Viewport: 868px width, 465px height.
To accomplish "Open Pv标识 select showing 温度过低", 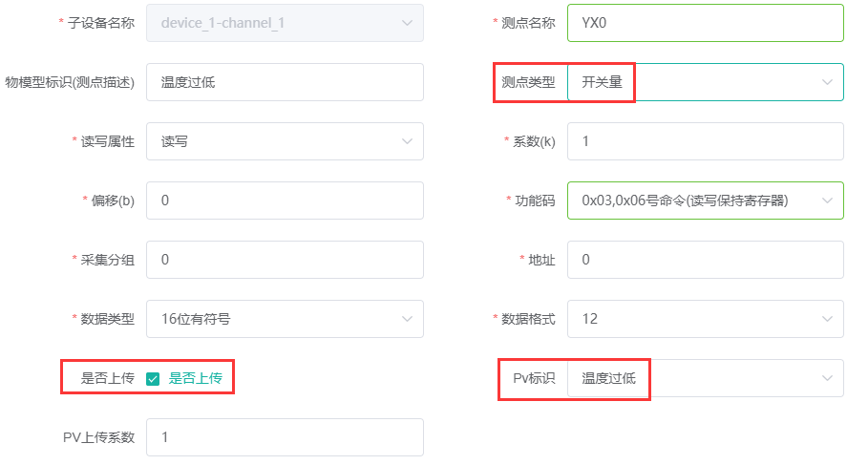I will click(x=706, y=378).
